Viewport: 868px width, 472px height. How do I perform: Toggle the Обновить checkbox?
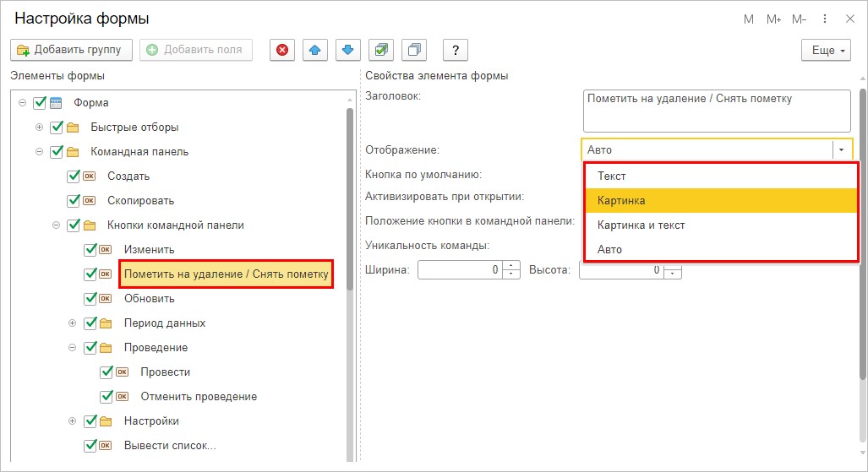click(90, 298)
